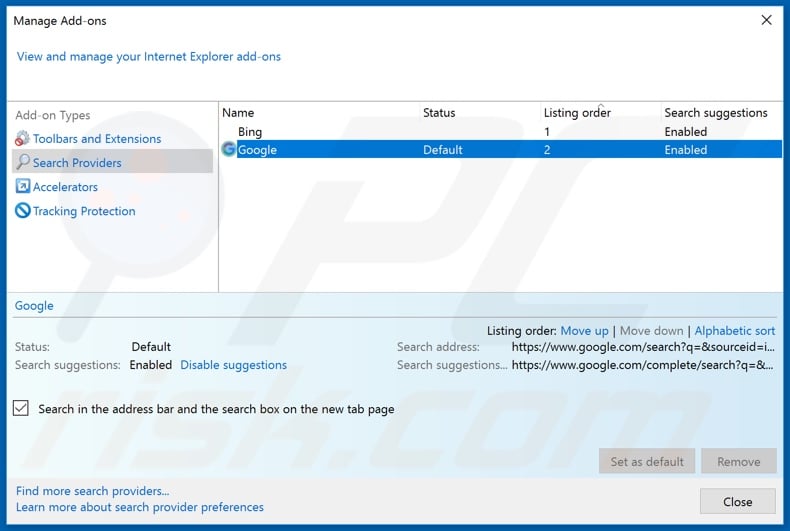The image size is (790, 531).
Task: Switch to Tracking Protection category
Action: pos(84,211)
